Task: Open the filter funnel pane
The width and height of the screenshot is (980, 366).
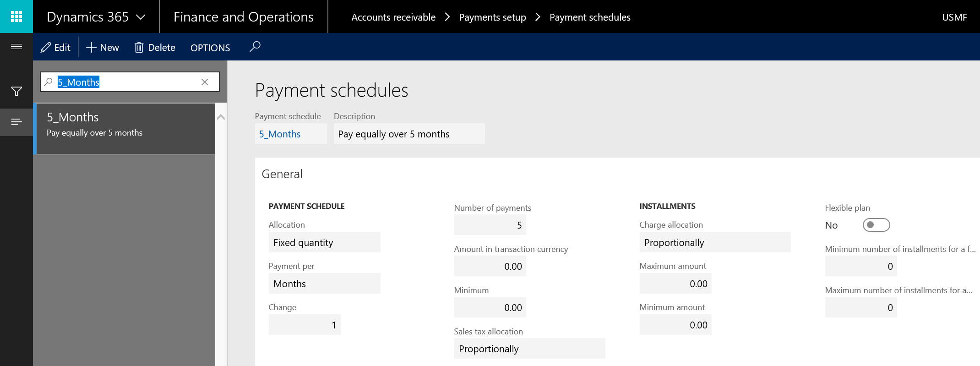Action: point(16,92)
